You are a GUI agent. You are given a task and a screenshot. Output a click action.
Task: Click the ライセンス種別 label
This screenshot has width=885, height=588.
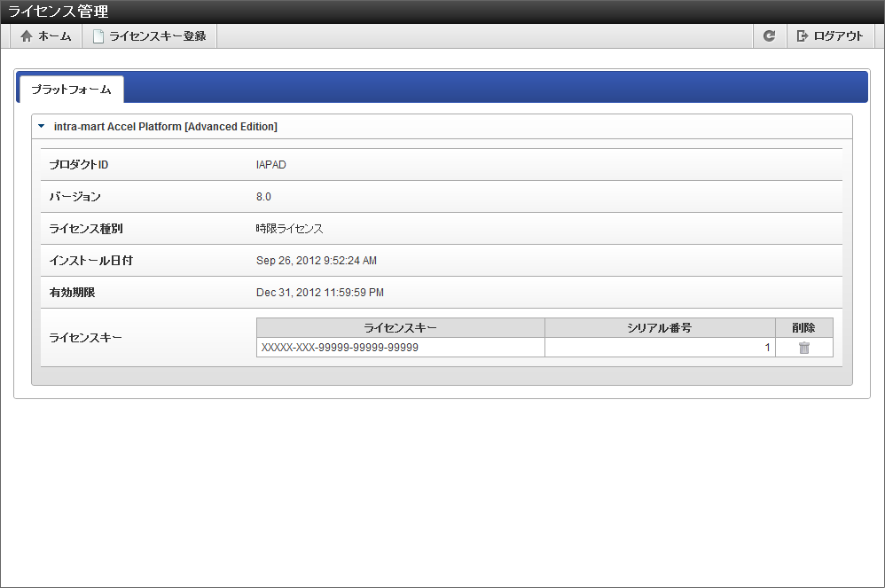tap(86, 229)
